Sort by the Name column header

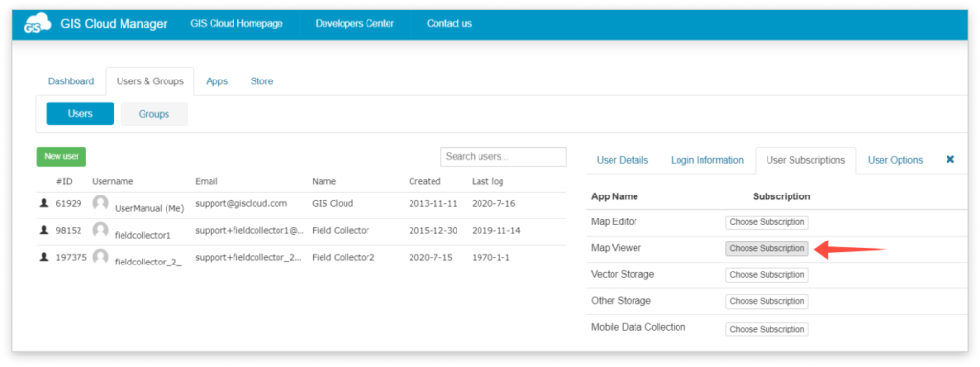323,182
